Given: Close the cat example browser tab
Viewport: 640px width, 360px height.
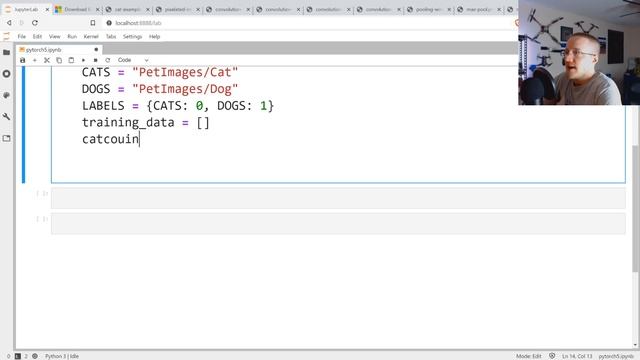Looking at the screenshot, I should (148, 9).
